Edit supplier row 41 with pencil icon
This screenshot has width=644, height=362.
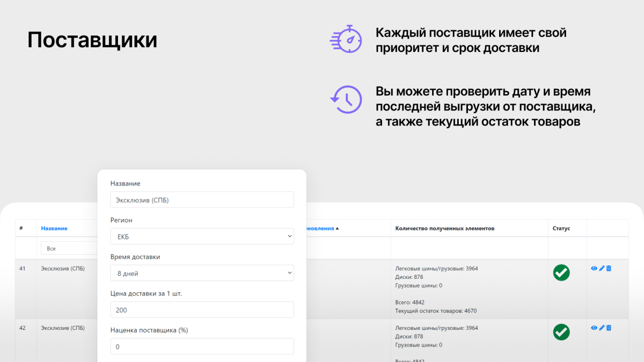tap(602, 268)
